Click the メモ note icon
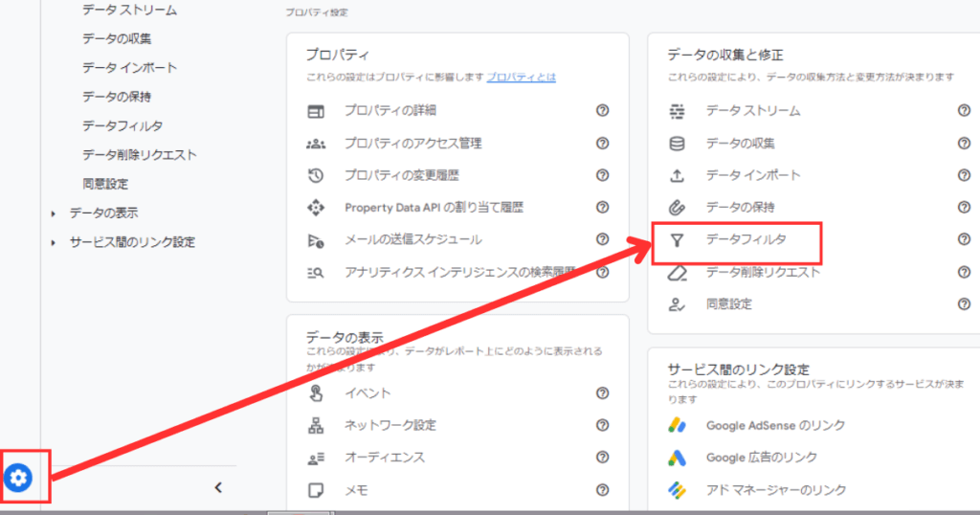980x515 pixels. [x=316, y=490]
